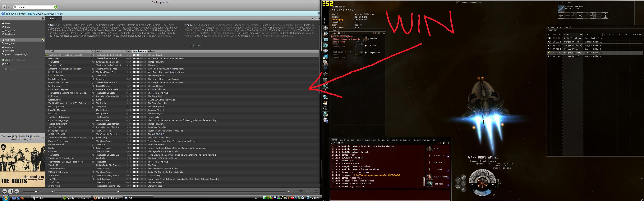Click the Jump icon in Selected Item panel
644x201 pixels.
[x=573, y=16]
